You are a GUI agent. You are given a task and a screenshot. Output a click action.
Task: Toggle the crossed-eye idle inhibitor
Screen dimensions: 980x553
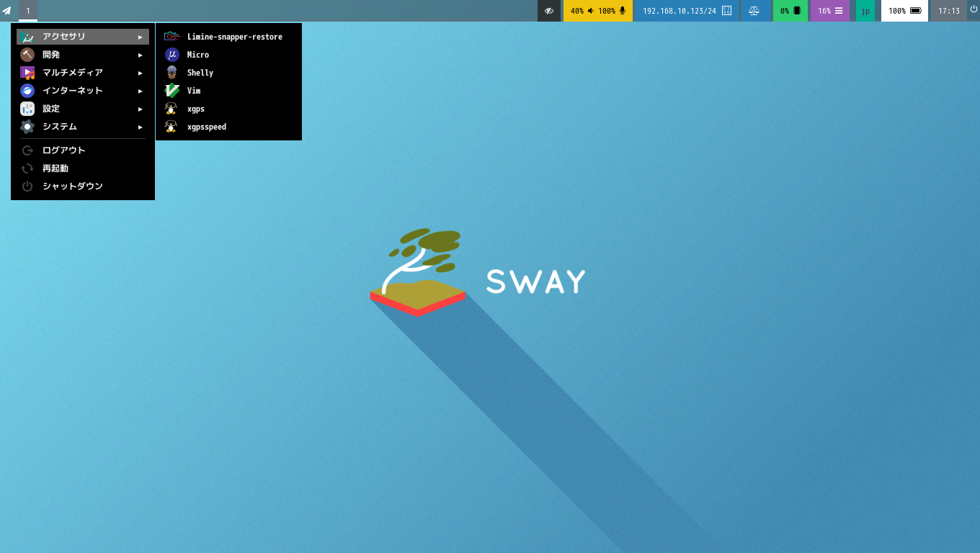549,11
